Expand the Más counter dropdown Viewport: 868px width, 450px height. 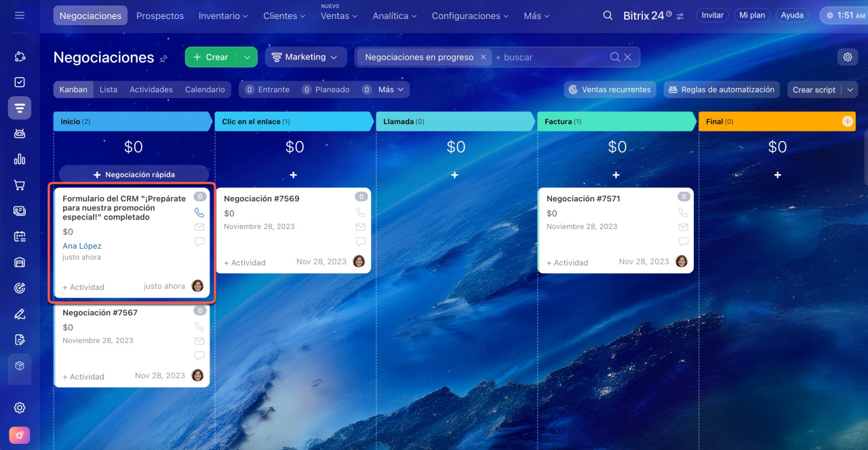click(x=391, y=89)
